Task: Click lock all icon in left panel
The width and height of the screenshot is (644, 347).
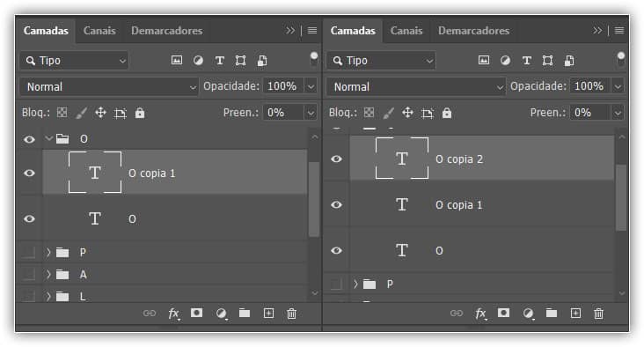Action: tap(140, 113)
